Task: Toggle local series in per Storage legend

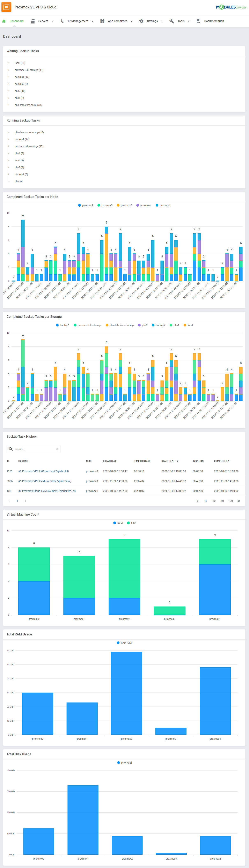Action: pyautogui.click(x=188, y=325)
